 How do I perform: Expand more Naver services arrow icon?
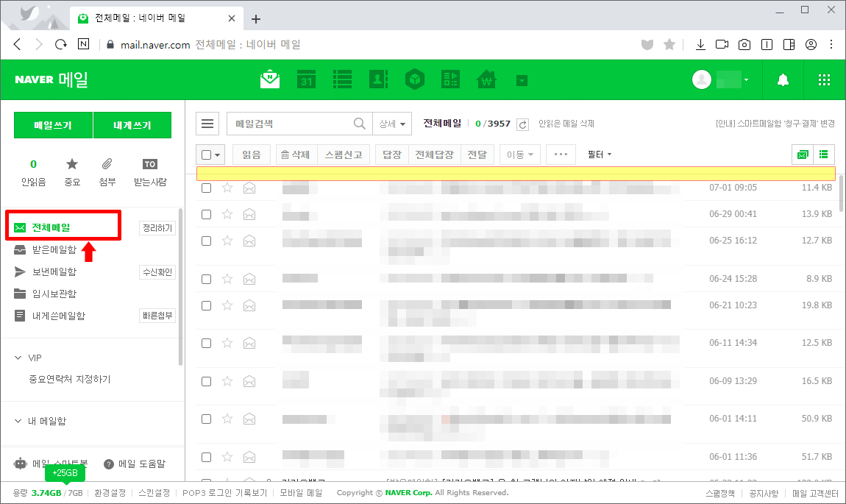(522, 80)
